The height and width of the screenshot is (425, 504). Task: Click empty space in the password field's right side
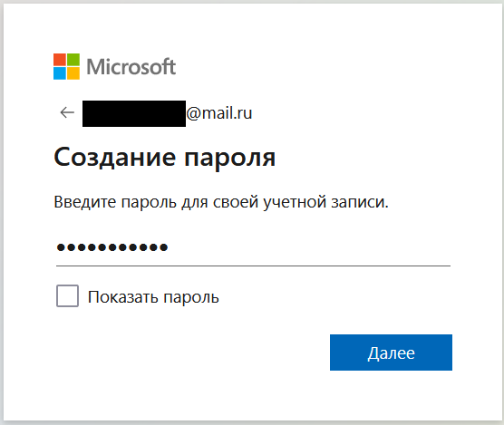coord(322,247)
